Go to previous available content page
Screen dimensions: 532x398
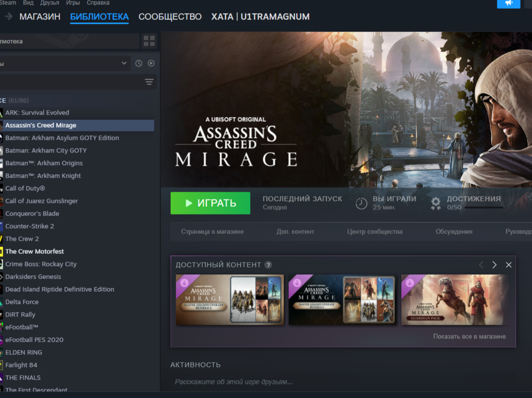pyautogui.click(x=481, y=265)
